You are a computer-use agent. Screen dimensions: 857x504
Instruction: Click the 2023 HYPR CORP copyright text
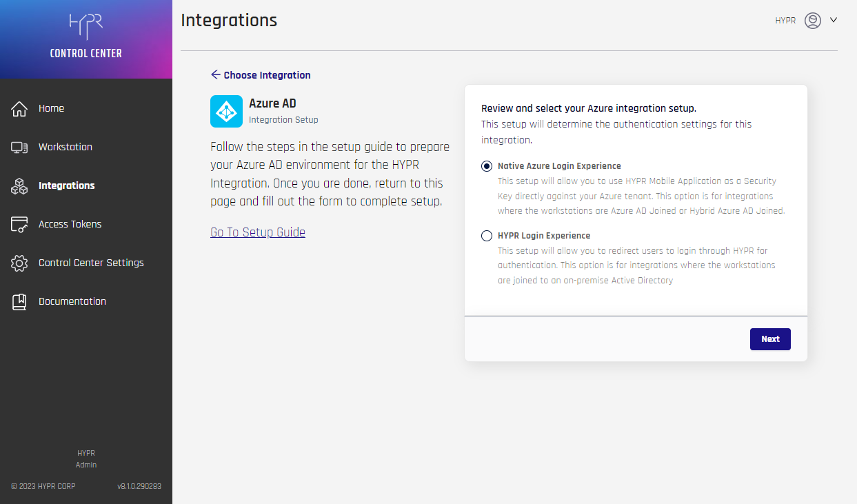43,486
